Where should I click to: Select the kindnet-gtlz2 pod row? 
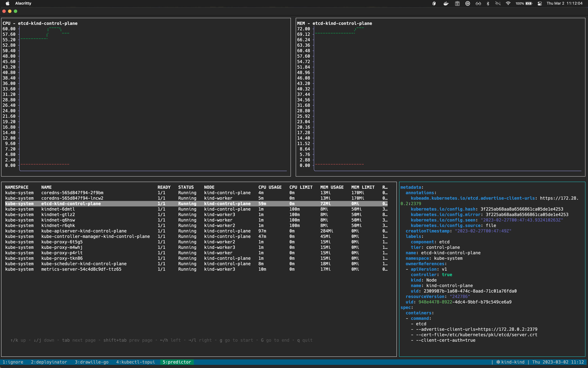[196, 215]
